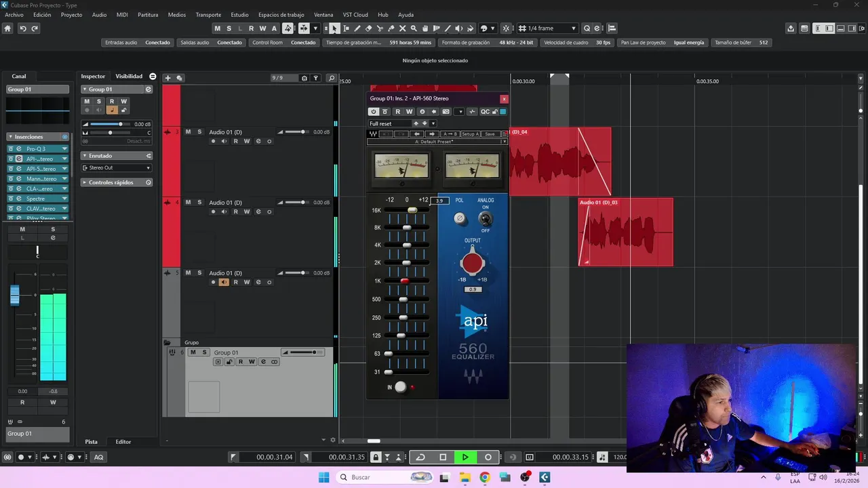Image resolution: width=868 pixels, height=488 pixels.
Task: Click the POL polarity button on API-560
Action: (x=460, y=218)
